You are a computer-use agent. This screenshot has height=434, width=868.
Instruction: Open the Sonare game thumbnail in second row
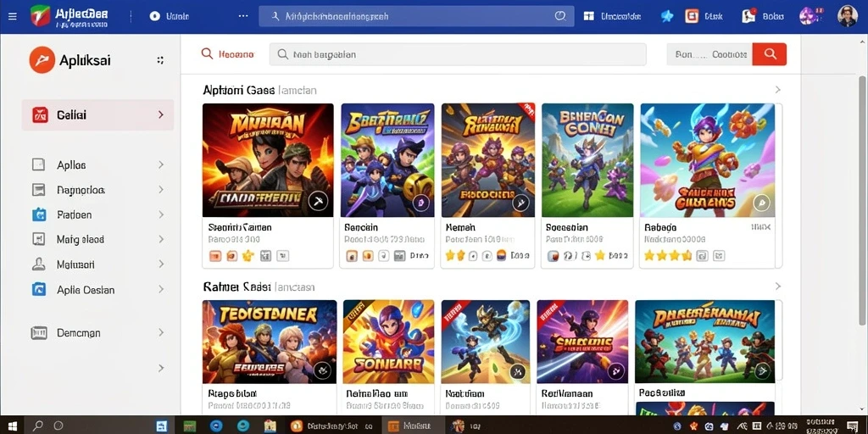click(388, 342)
